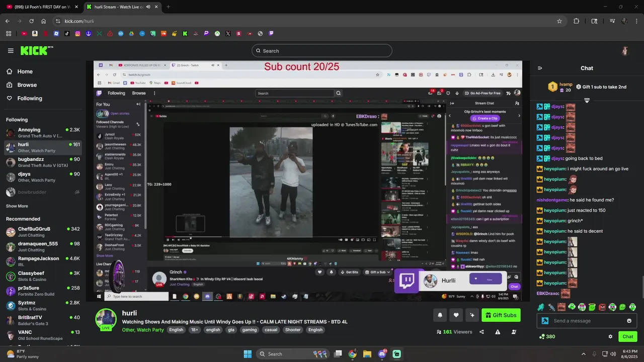Open the volume control in system tray
Viewport: 644px width, 362px height.
pos(613,354)
